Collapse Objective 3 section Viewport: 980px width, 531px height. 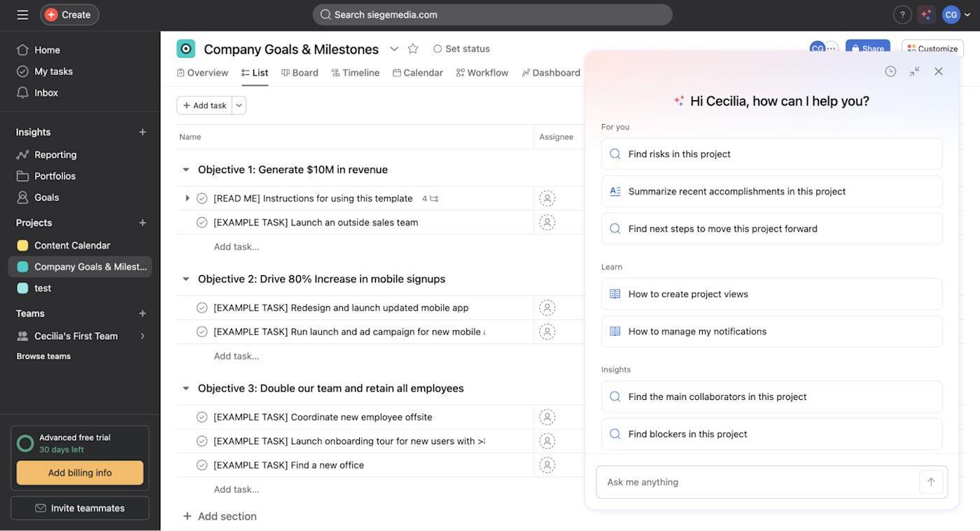pyautogui.click(x=185, y=388)
